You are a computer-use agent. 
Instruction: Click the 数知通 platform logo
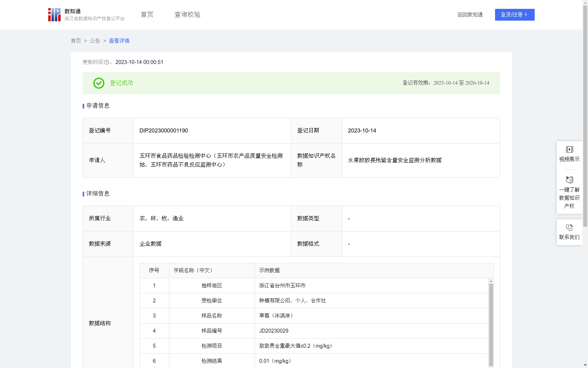coord(86,15)
